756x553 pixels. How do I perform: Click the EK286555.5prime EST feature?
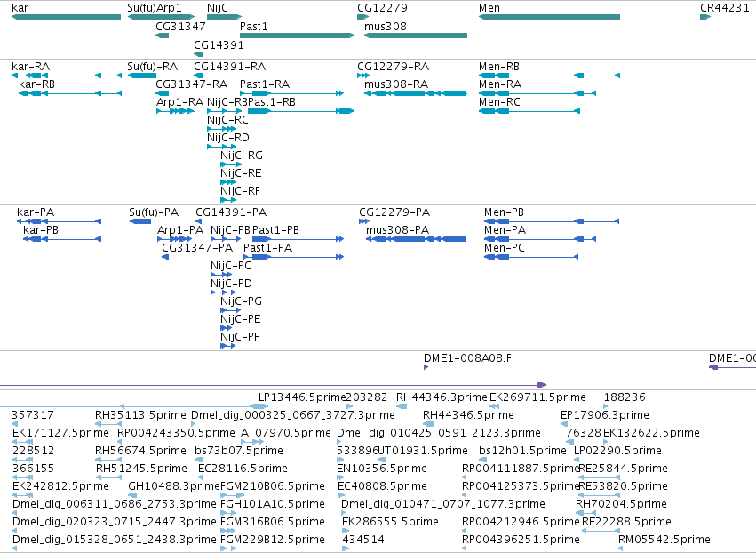coord(345,531)
